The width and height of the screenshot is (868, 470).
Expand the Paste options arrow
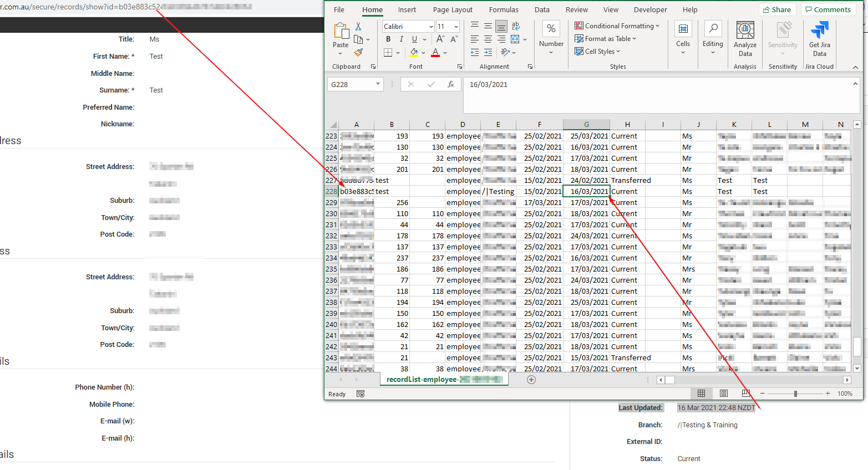pyautogui.click(x=340, y=53)
